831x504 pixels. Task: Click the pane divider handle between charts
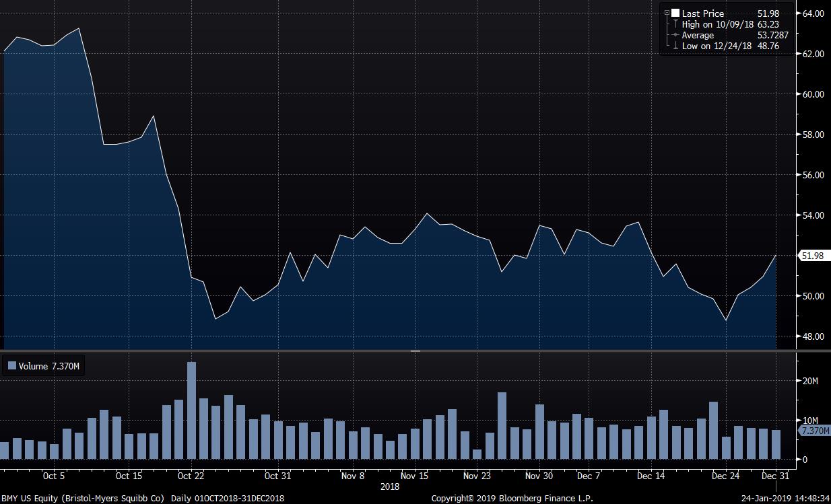(x=415, y=351)
